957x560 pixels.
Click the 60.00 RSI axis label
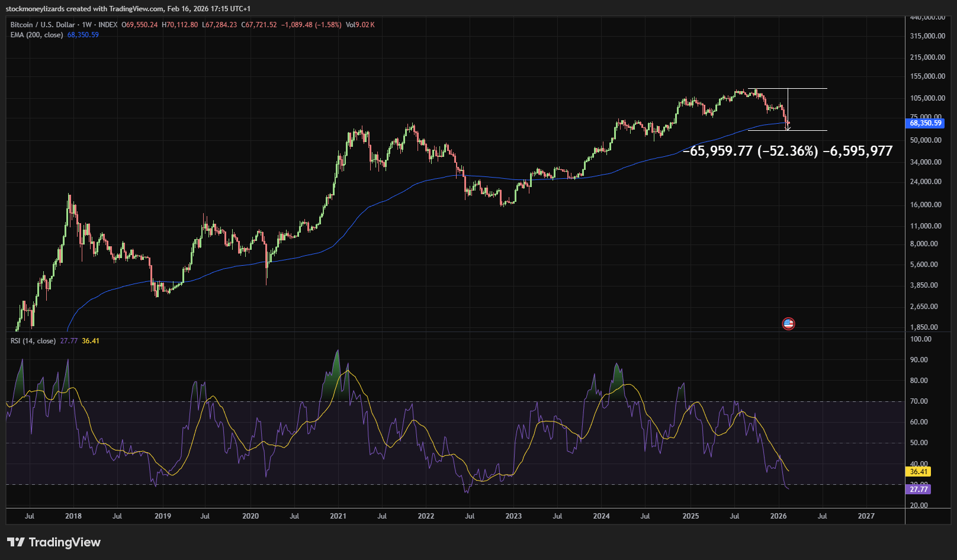[x=919, y=422]
